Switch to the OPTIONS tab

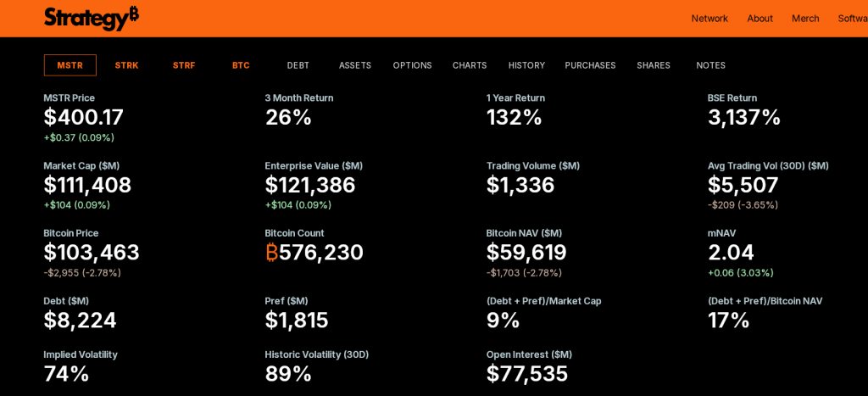412,65
